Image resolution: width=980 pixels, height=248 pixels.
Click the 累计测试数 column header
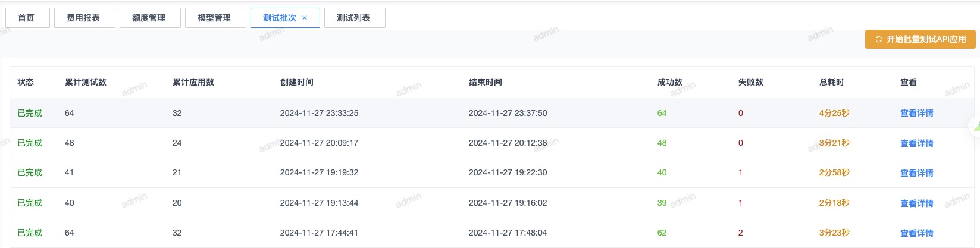[86, 82]
